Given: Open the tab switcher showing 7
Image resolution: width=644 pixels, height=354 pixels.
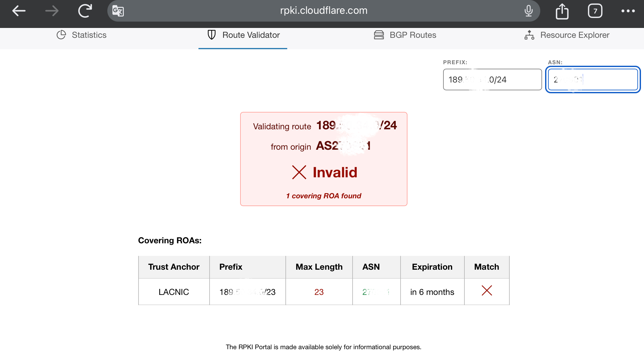Looking at the screenshot, I should tap(595, 11).
